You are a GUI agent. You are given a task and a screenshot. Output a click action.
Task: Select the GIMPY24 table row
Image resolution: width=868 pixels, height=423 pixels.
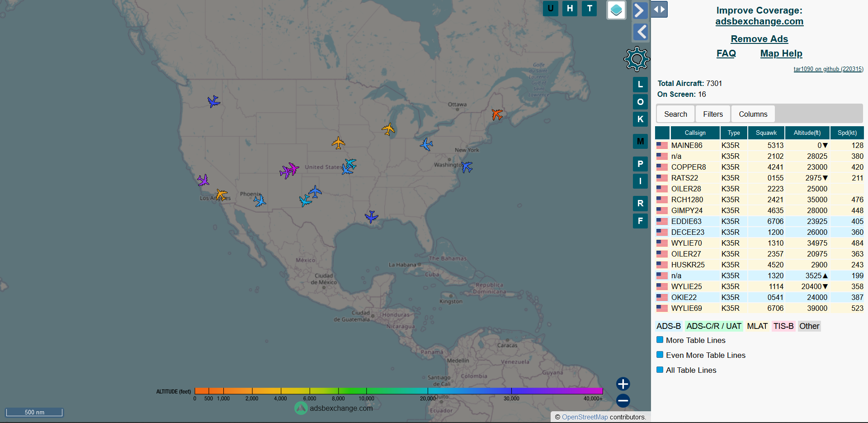pos(759,210)
